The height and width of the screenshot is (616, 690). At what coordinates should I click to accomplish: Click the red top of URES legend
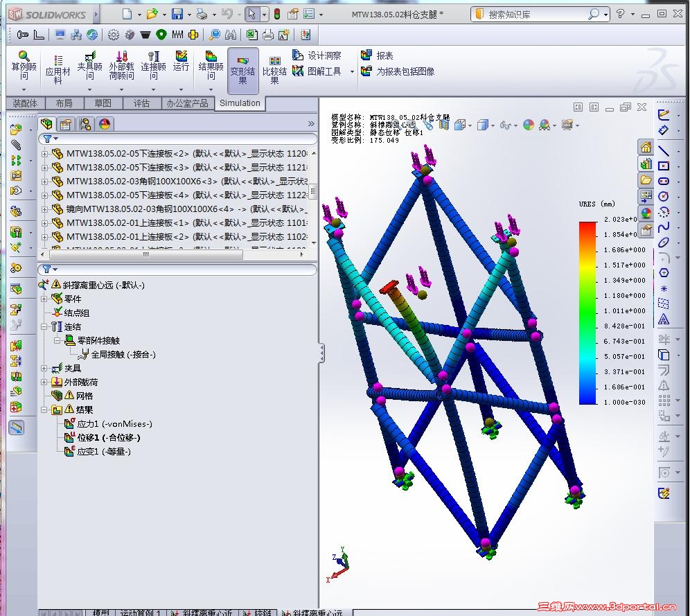click(x=587, y=226)
